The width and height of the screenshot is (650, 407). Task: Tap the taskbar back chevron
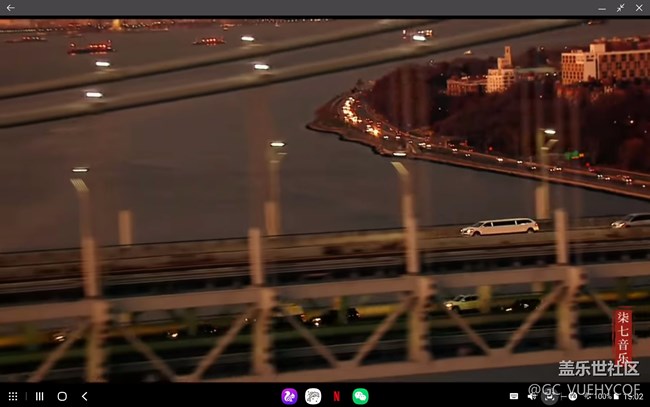coord(85,396)
